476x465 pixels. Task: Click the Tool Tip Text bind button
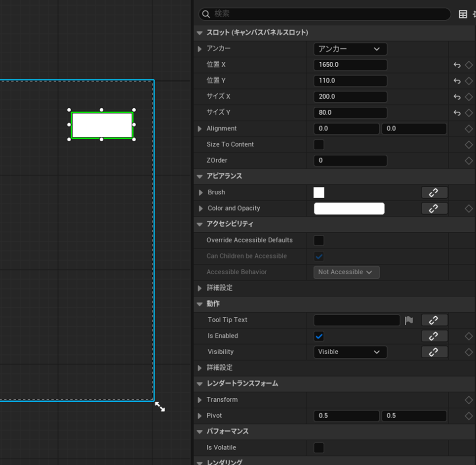click(x=434, y=320)
